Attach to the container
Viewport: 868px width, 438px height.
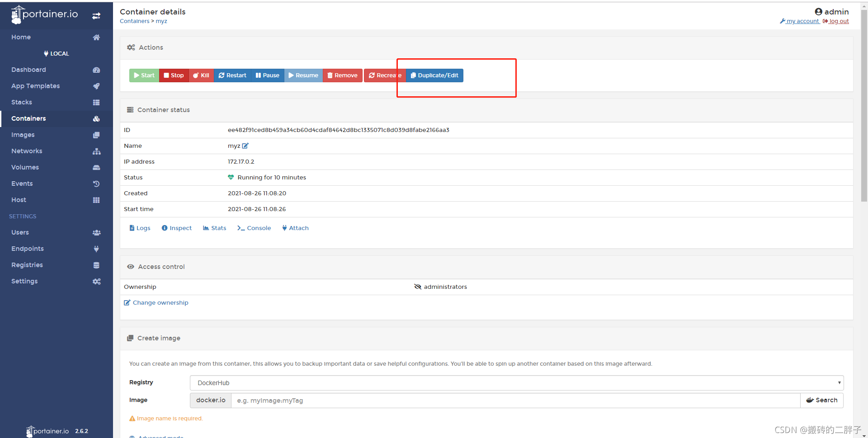coord(295,228)
